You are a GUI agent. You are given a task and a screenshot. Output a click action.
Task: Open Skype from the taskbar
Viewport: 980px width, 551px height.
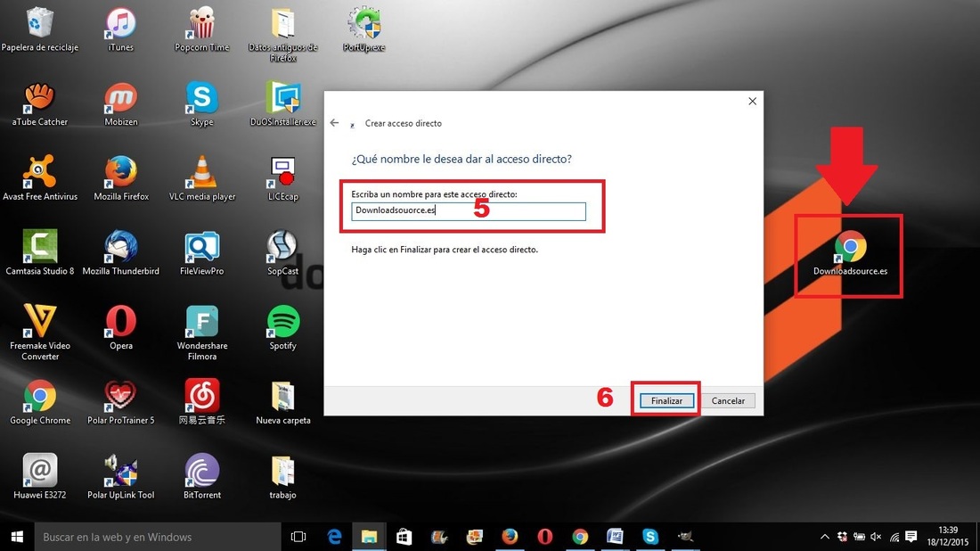point(650,537)
